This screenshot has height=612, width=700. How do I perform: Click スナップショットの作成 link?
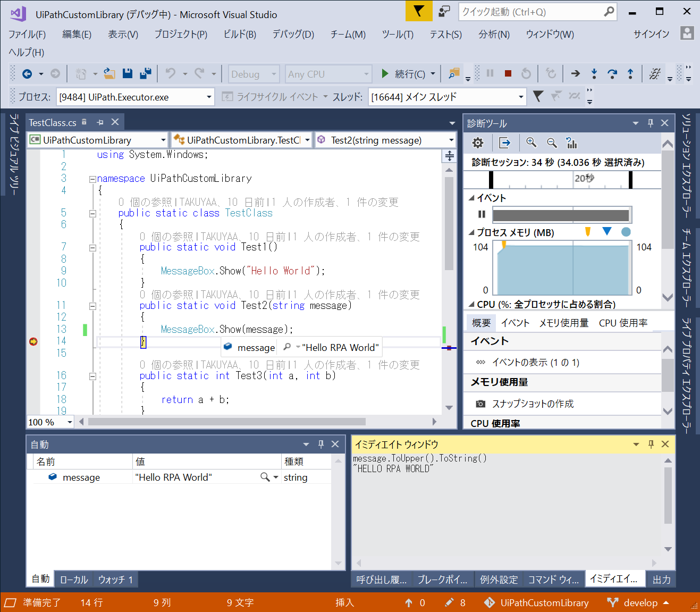click(x=533, y=404)
